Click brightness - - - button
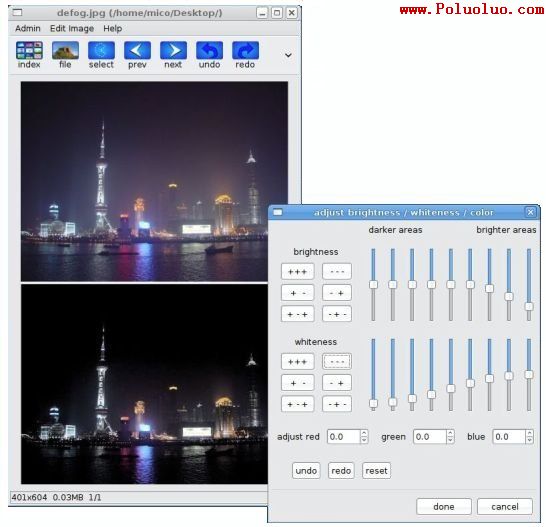 [337, 272]
